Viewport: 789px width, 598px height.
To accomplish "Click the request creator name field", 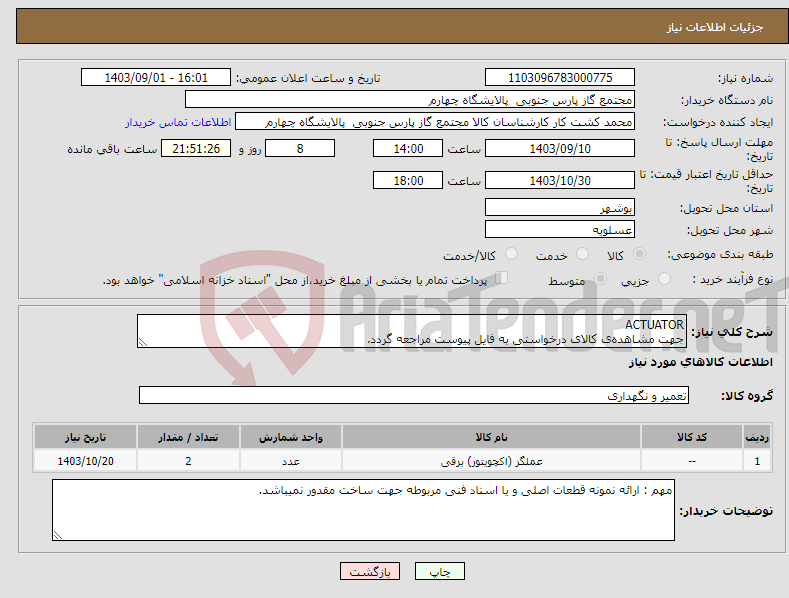I will [x=435, y=122].
